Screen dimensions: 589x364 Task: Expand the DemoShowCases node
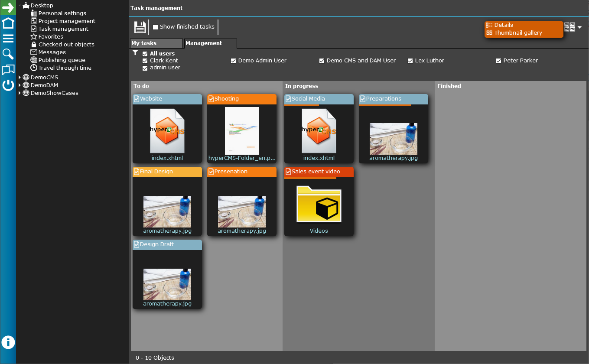(x=19, y=93)
